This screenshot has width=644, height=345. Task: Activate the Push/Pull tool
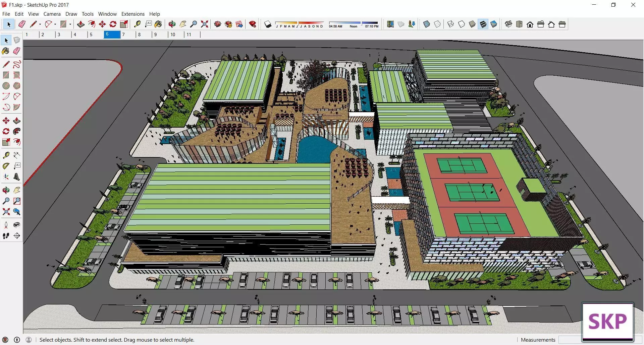pyautogui.click(x=80, y=24)
